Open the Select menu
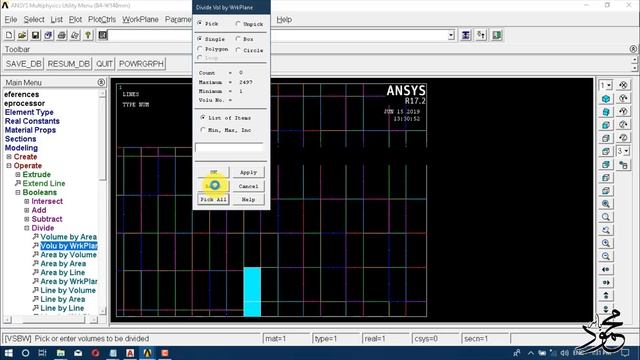 tap(34, 20)
